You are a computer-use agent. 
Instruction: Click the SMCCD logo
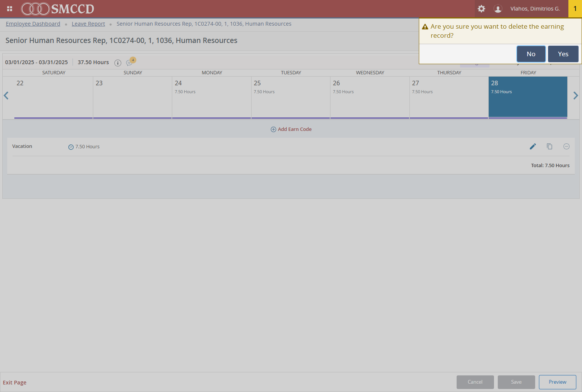pos(57,9)
